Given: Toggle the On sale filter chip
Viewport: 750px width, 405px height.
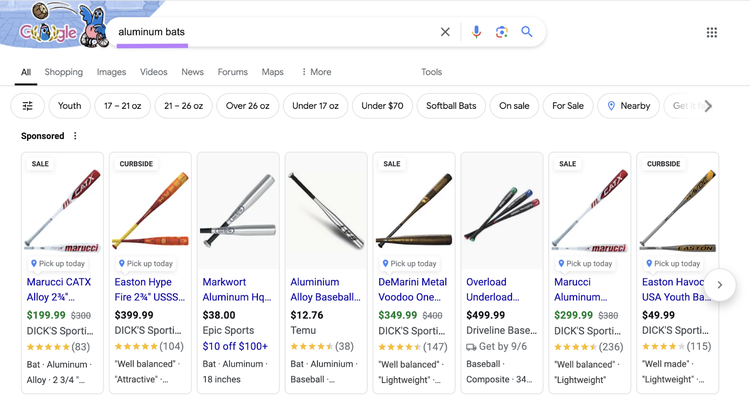Looking at the screenshot, I should [x=514, y=106].
